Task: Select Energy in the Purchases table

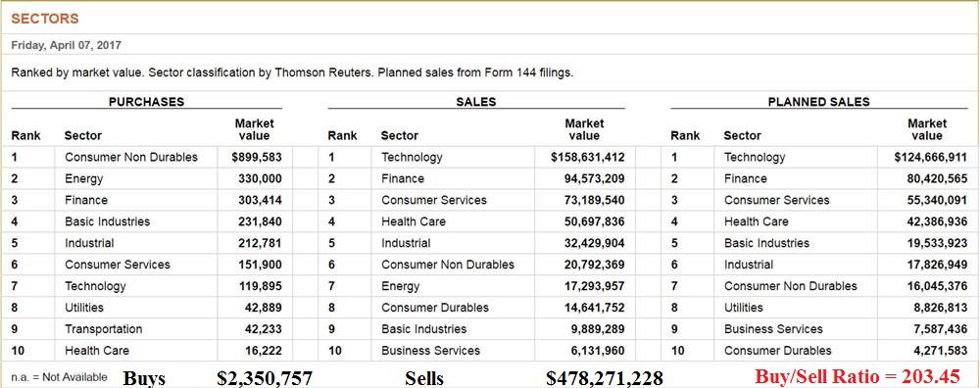Action: pos(83,179)
